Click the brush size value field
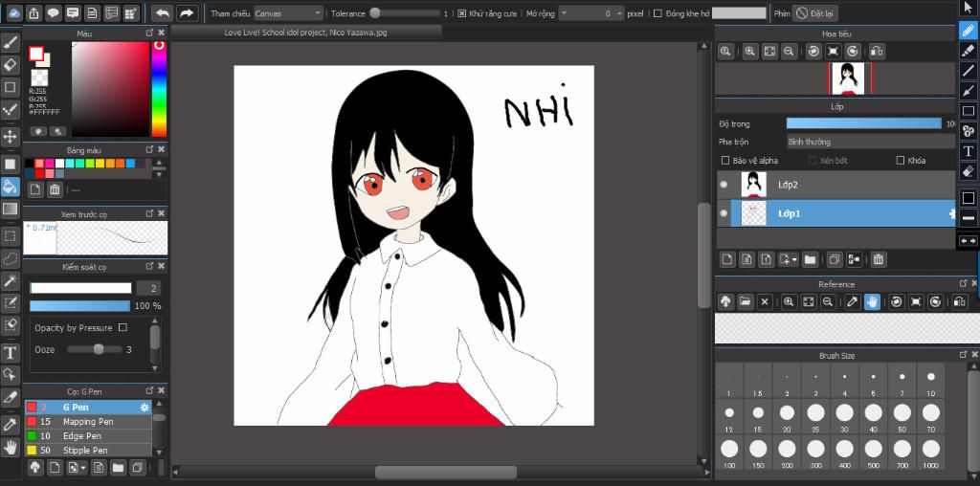Image resolution: width=980 pixels, height=486 pixels. (148, 288)
